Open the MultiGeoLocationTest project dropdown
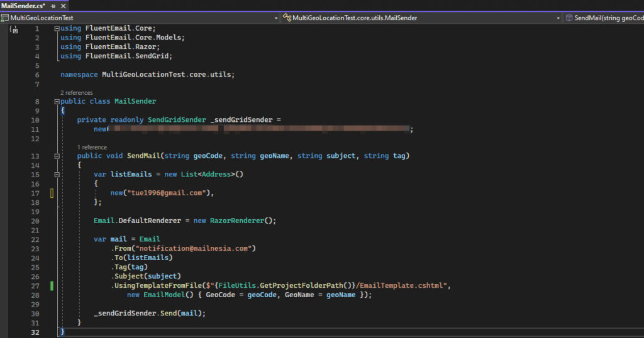 pos(276,18)
